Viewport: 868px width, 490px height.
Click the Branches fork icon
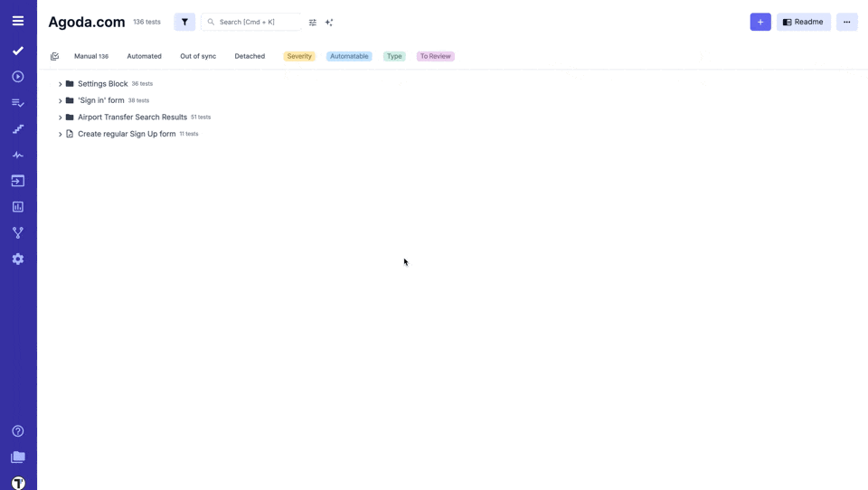pos(18,233)
